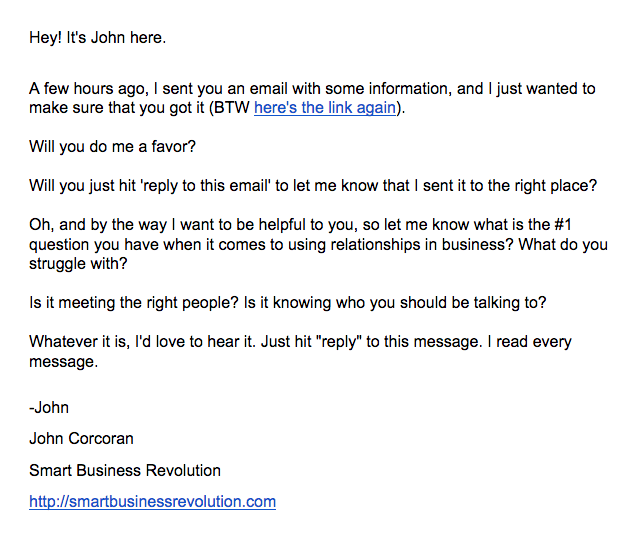Image resolution: width=625 pixels, height=548 pixels.
Task: Click the "-John" sign-off
Action: point(49,408)
